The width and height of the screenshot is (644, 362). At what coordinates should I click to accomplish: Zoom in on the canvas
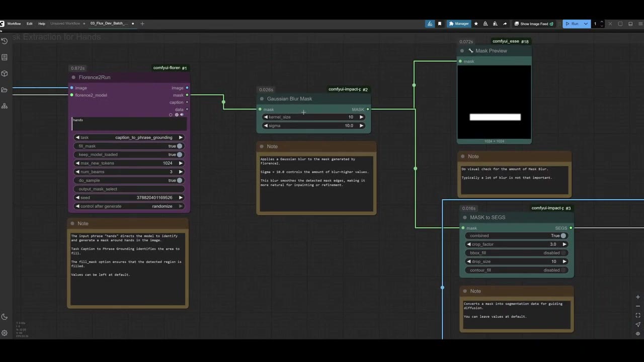(x=638, y=297)
